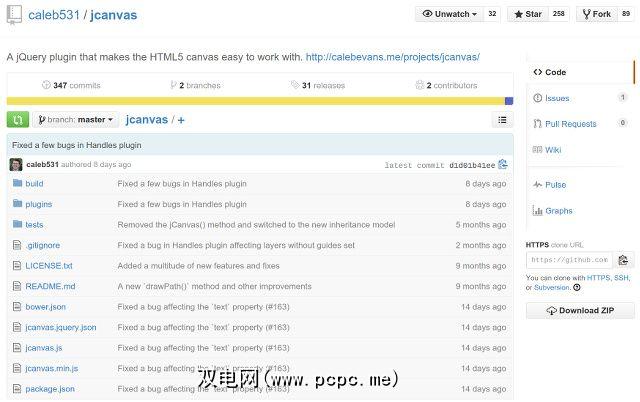View 347 commits
The height and width of the screenshot is (402, 640).
click(x=71, y=85)
